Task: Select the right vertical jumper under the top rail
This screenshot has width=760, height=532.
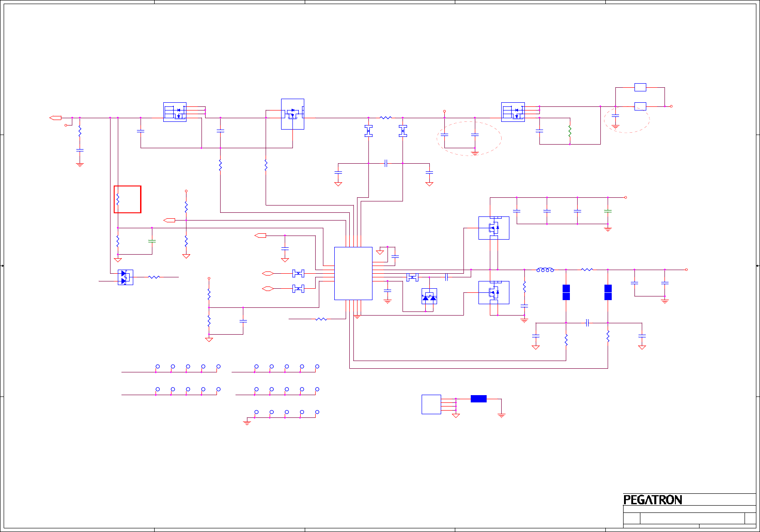Action: (403, 131)
